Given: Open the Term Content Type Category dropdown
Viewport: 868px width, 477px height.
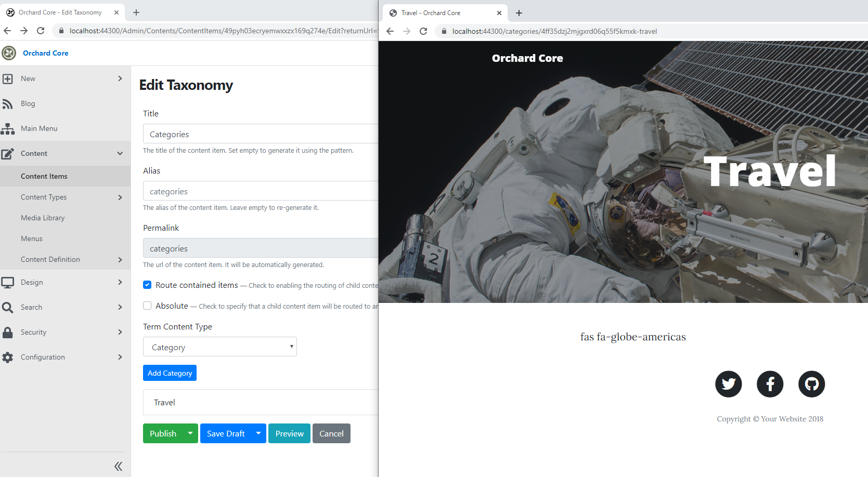Looking at the screenshot, I should pyautogui.click(x=220, y=347).
